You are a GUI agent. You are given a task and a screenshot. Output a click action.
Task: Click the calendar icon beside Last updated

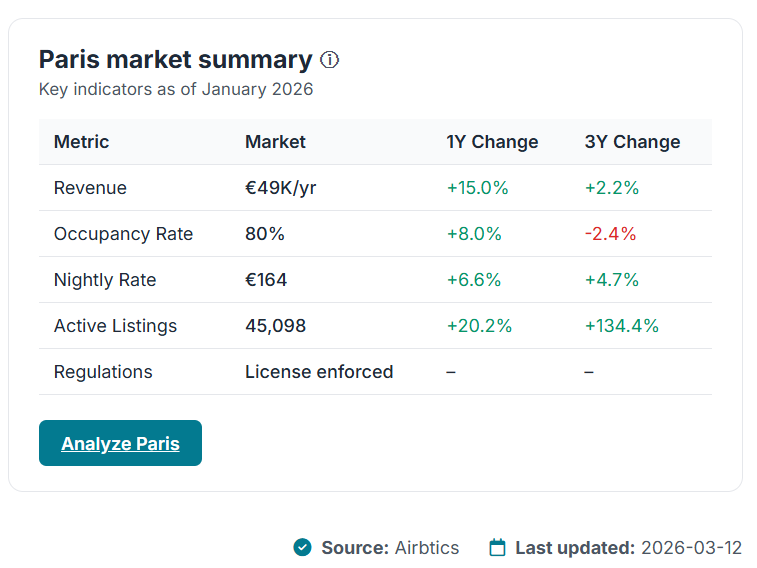click(x=497, y=547)
